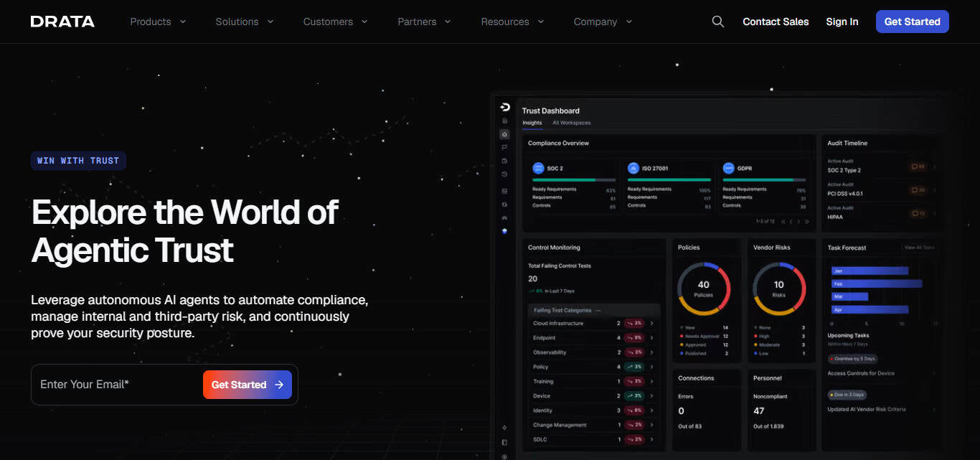Click the comment badge on HIPAA audit
The image size is (980, 460).
point(918,214)
